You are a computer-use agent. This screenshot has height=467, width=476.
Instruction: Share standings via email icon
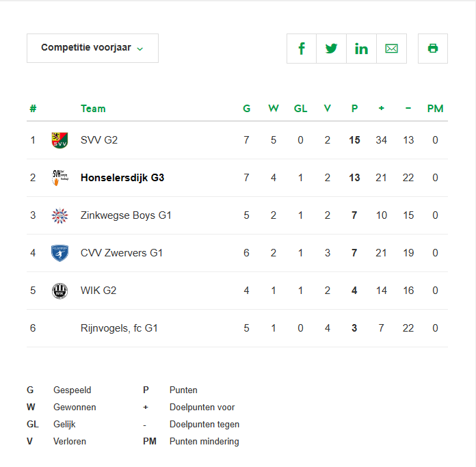(391, 49)
